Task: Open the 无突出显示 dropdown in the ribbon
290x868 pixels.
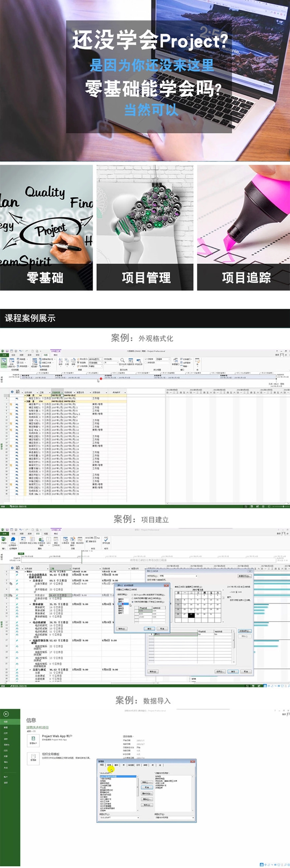Action: click(x=96, y=359)
